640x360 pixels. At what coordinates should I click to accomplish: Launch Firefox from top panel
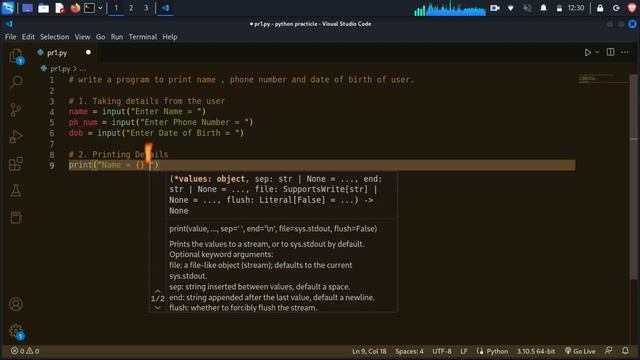point(75,8)
